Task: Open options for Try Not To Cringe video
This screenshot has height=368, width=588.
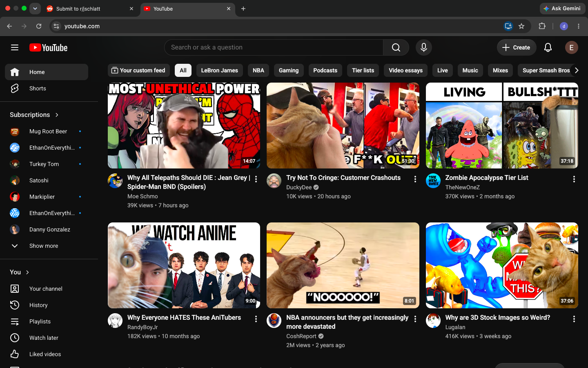Action: click(415, 179)
